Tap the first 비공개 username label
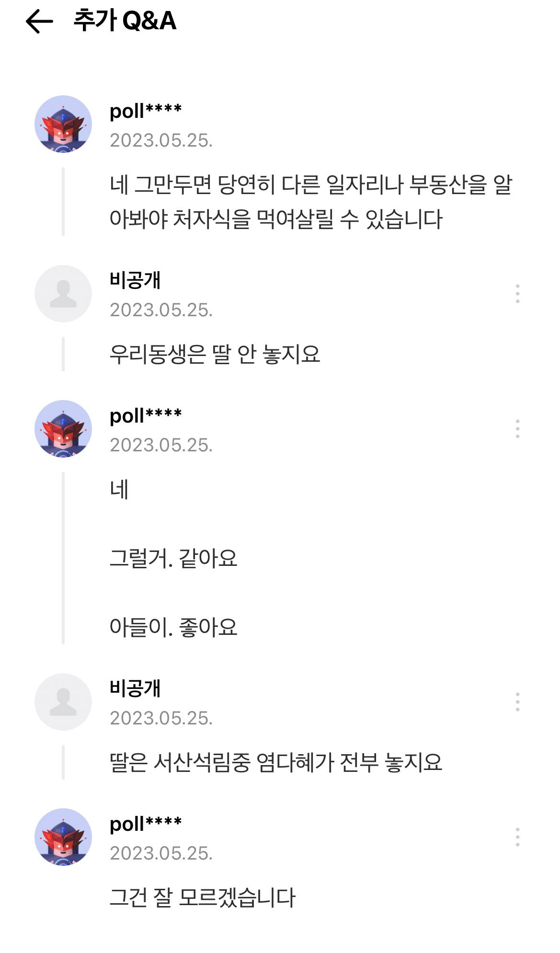 (x=135, y=280)
